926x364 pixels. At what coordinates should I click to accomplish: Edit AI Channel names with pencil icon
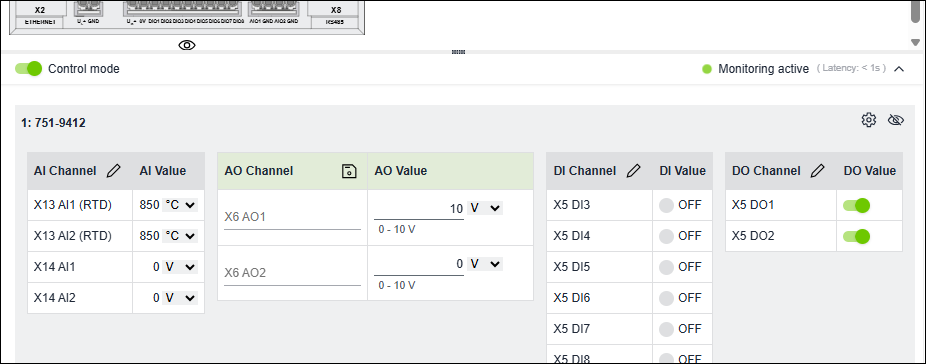113,171
